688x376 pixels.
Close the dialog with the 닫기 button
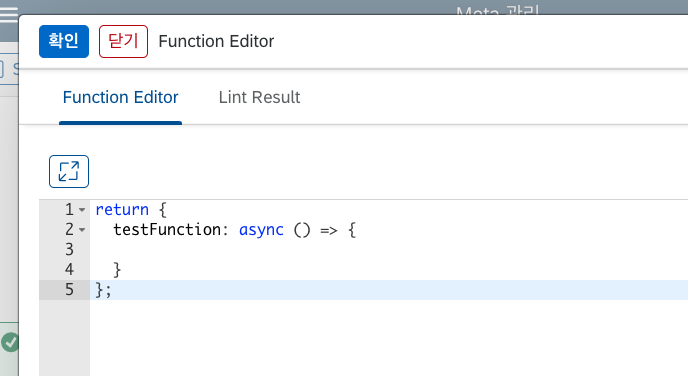[x=123, y=41]
